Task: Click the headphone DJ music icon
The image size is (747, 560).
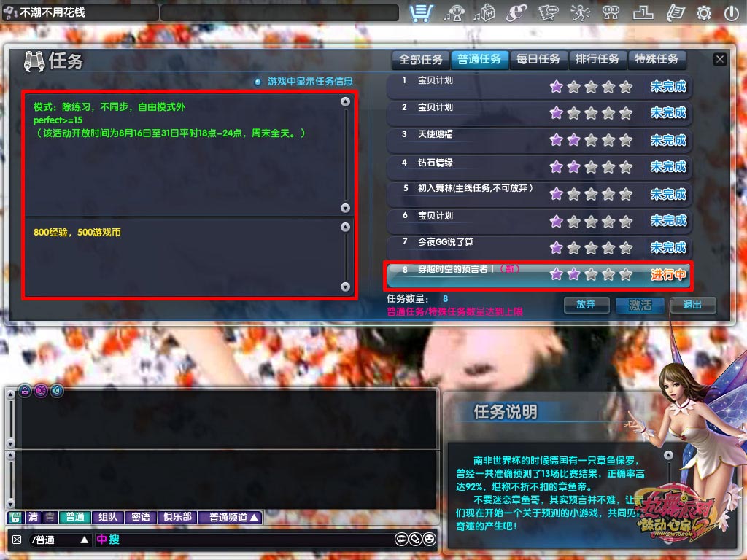Action: click(457, 12)
